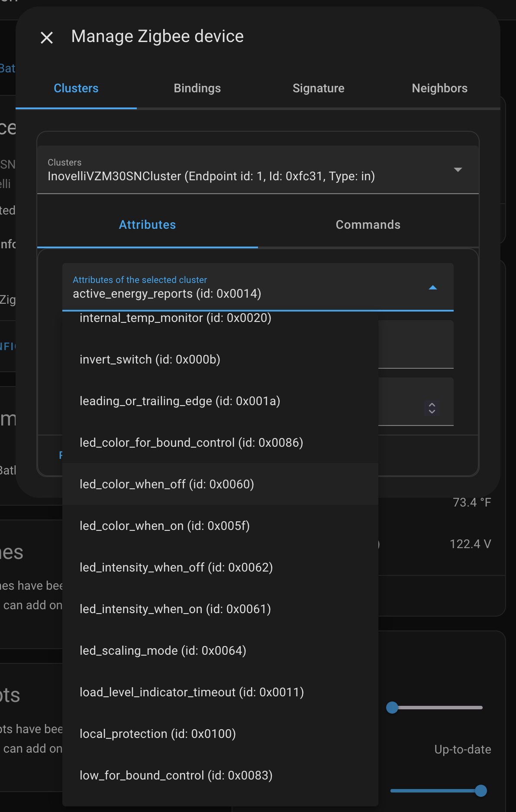Select the Commands sub-tab
Image resolution: width=516 pixels, height=812 pixels.
368,225
